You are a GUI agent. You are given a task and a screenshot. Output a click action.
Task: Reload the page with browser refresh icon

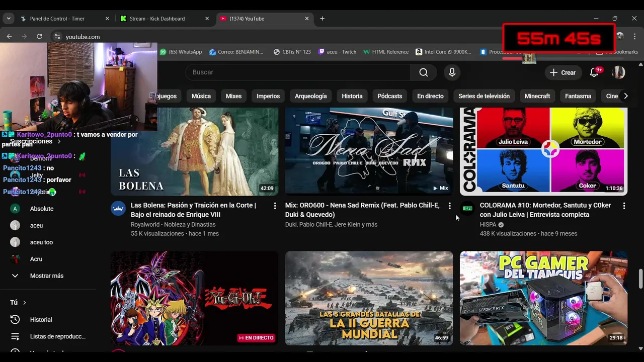point(39,36)
